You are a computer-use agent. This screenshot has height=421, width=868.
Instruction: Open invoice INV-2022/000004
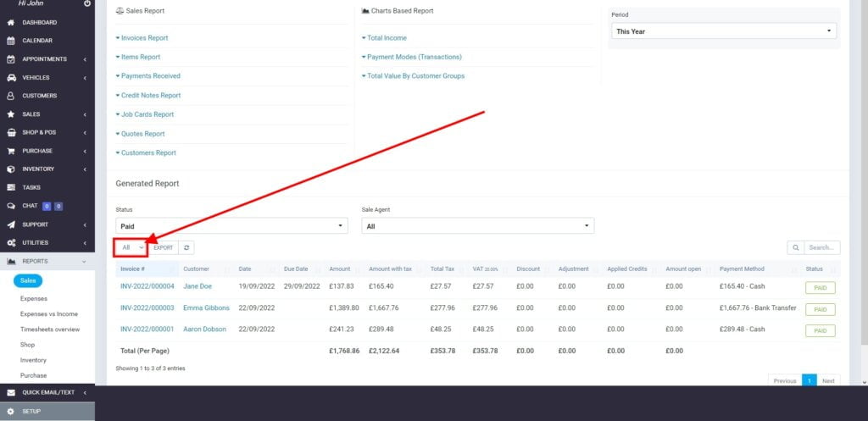point(147,286)
